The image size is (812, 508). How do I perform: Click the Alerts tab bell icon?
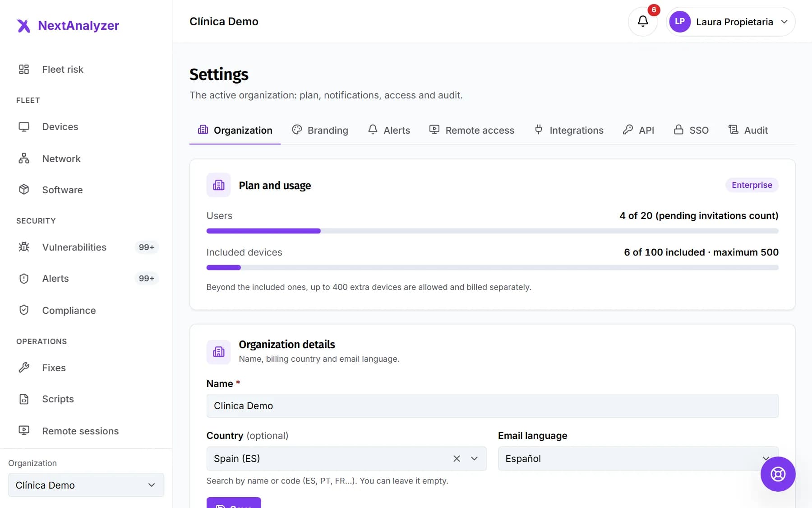pyautogui.click(x=373, y=130)
